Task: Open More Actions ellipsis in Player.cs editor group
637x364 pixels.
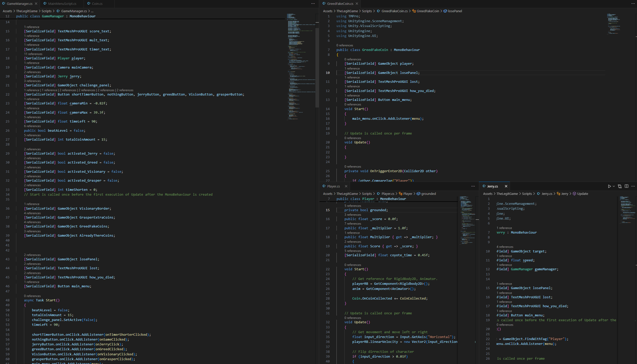Action: pyautogui.click(x=473, y=186)
